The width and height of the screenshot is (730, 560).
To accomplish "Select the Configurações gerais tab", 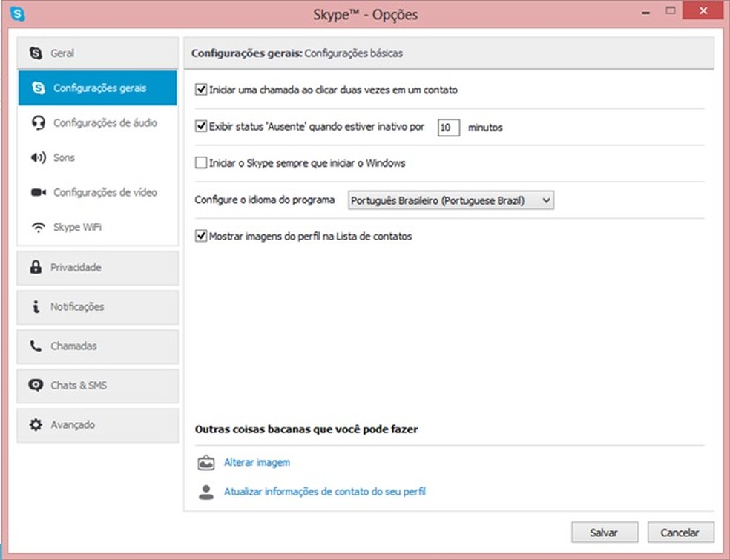I will [x=98, y=88].
